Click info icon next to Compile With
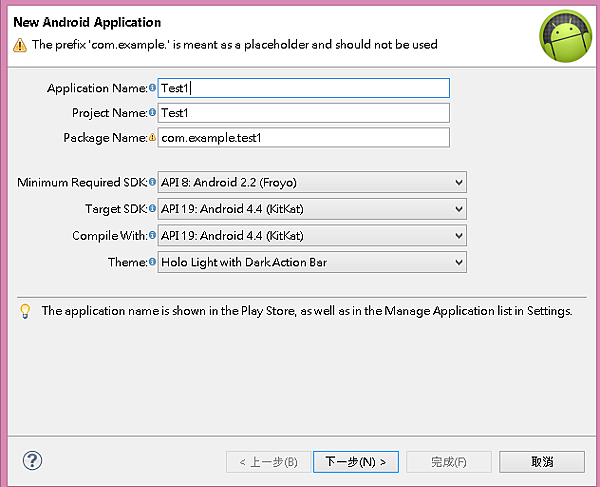Screen dimensions: 600x487 (153, 236)
